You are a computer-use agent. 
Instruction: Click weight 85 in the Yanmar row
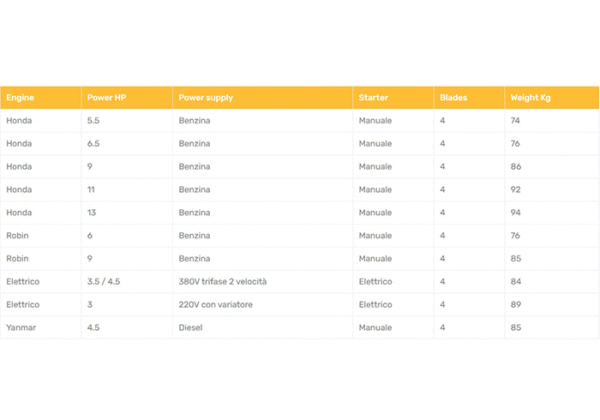516,327
